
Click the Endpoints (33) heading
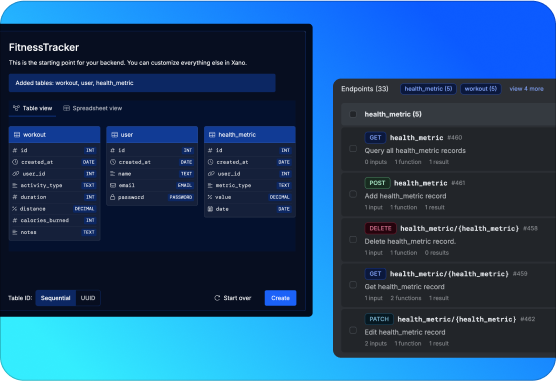coord(365,89)
